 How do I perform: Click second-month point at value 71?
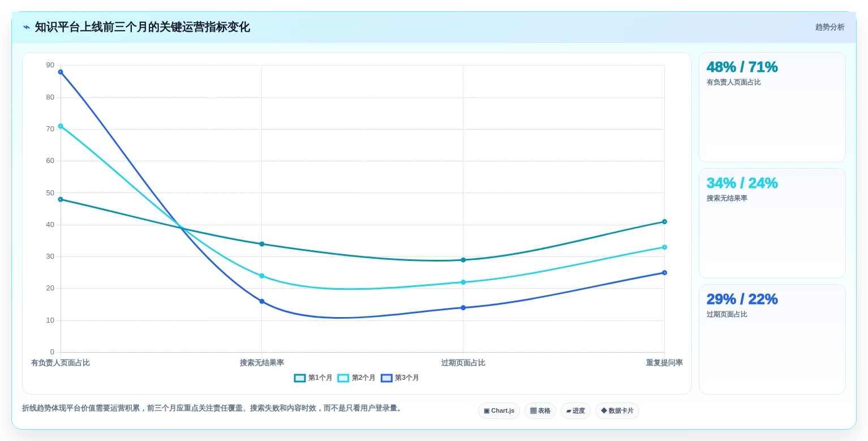pos(61,126)
